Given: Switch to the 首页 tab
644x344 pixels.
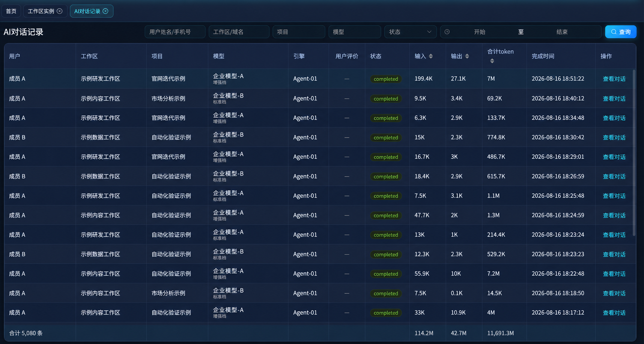Looking at the screenshot, I should [11, 11].
